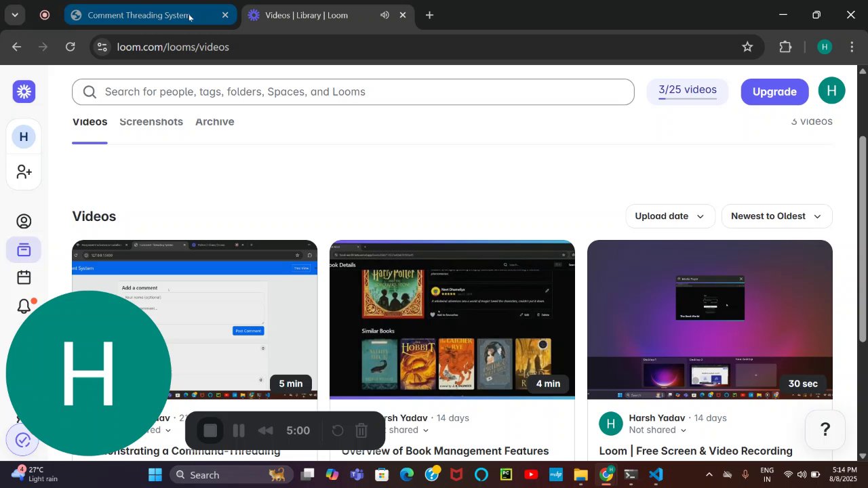Expand the Upload date sort dropdown
Screen dimensions: 868x488
[670, 216]
